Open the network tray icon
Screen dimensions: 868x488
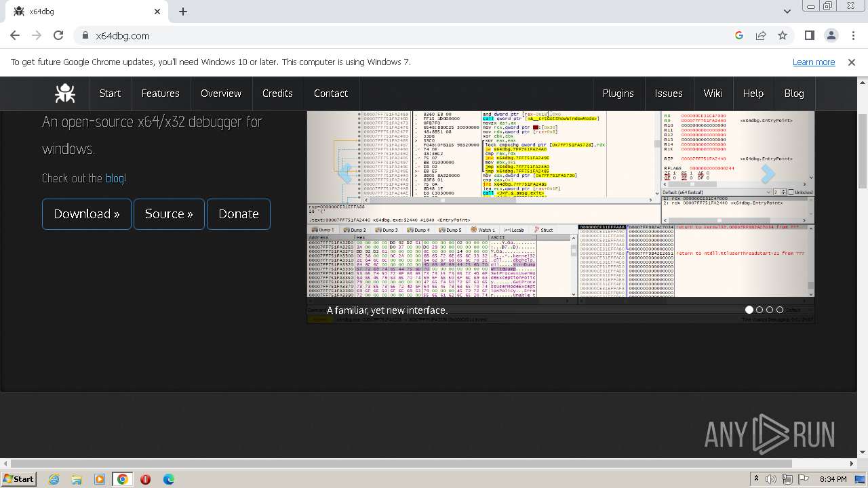[x=787, y=479]
